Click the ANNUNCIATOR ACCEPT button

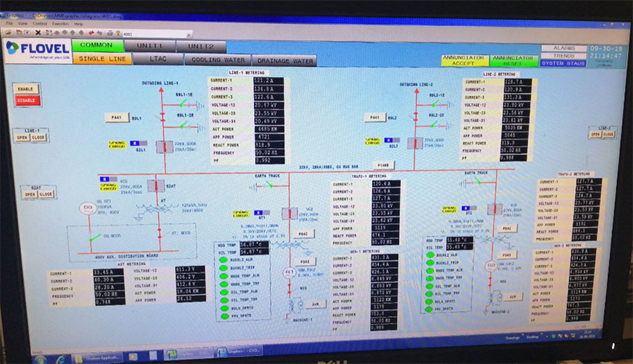(x=463, y=60)
